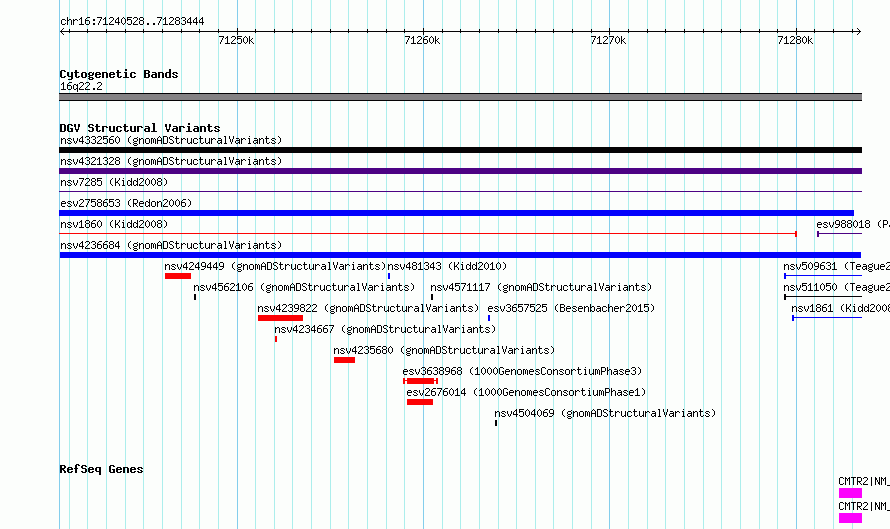Image resolution: width=890 pixels, height=529 pixels.
Task: Click the 16q22.2 cytogenetic band bar
Action: [460, 97]
